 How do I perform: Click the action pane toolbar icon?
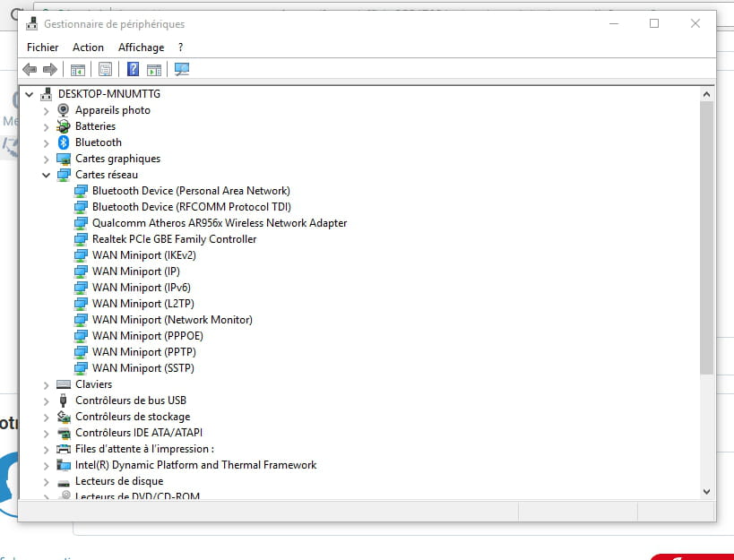[154, 70]
